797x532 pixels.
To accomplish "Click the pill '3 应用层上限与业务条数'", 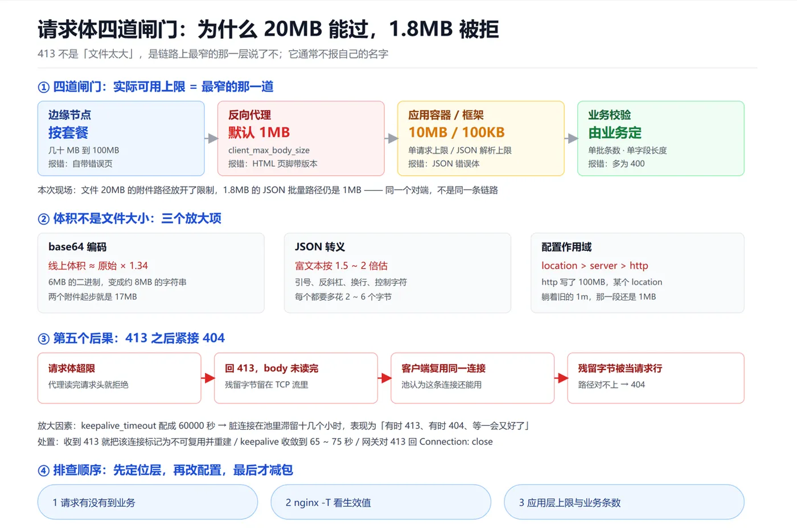I will coord(624,502).
